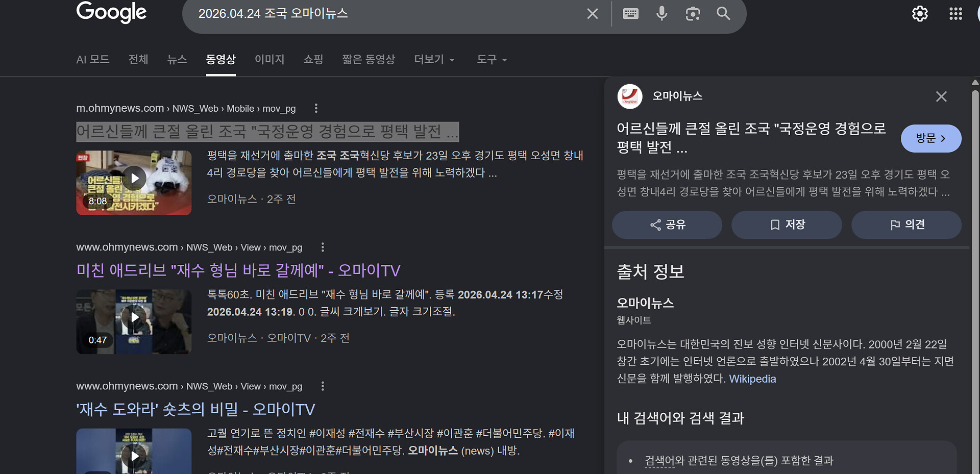Screen dimensions: 980x474
Task: Switch to the AI 모드 tab
Action: click(93, 60)
